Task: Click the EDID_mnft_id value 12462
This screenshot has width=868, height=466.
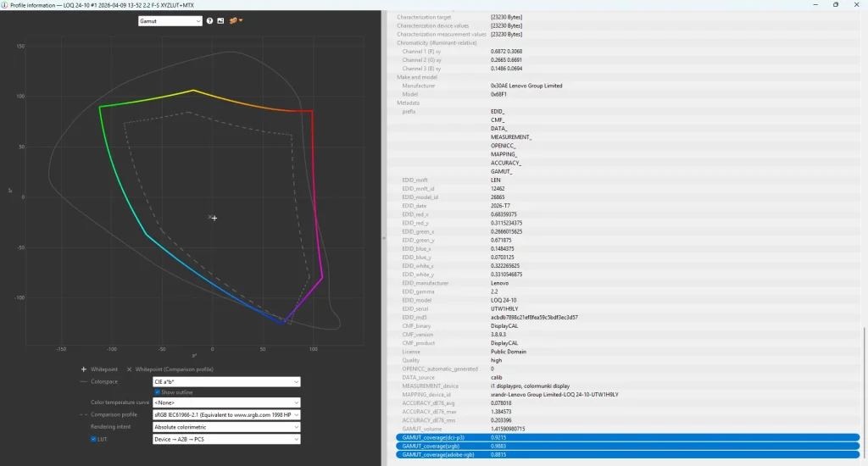Action: (x=498, y=189)
